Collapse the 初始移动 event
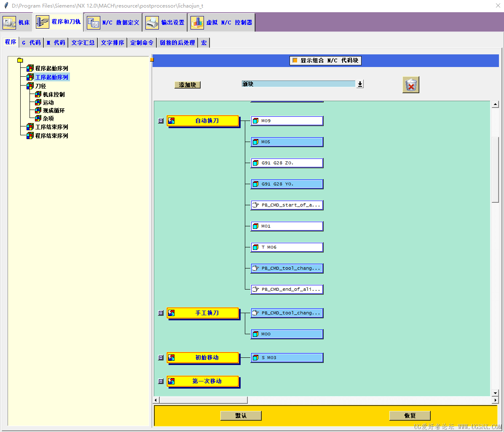 [161, 358]
